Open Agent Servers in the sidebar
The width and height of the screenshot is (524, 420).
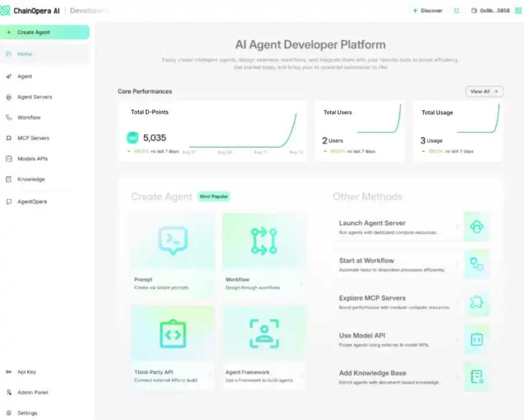tap(35, 97)
